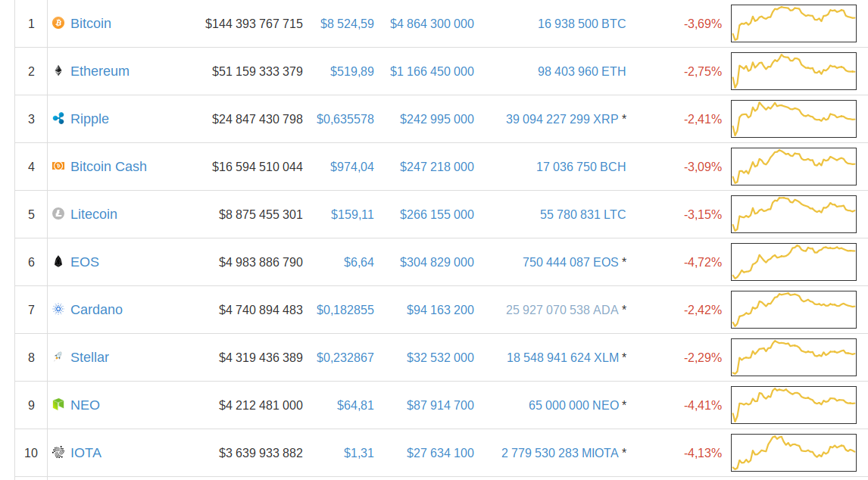Click the orange Bitcoin coin icon
The width and height of the screenshot is (868, 480).
58,23
